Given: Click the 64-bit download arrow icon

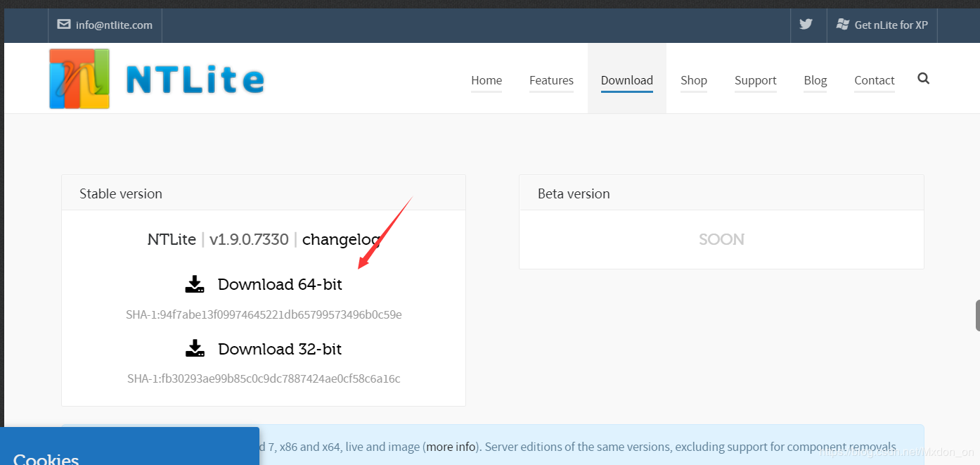Looking at the screenshot, I should [195, 284].
